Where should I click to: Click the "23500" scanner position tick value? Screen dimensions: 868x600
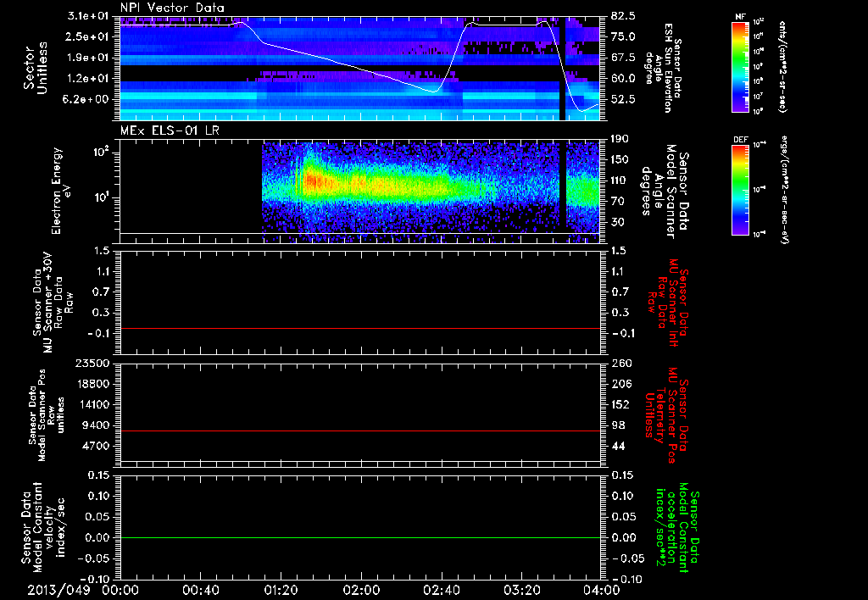[92, 364]
